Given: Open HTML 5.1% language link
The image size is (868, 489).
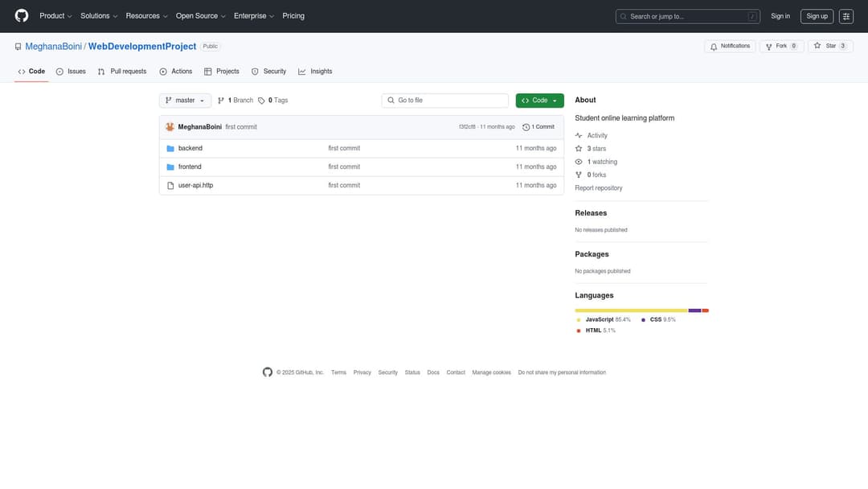Looking at the screenshot, I should tap(596, 331).
